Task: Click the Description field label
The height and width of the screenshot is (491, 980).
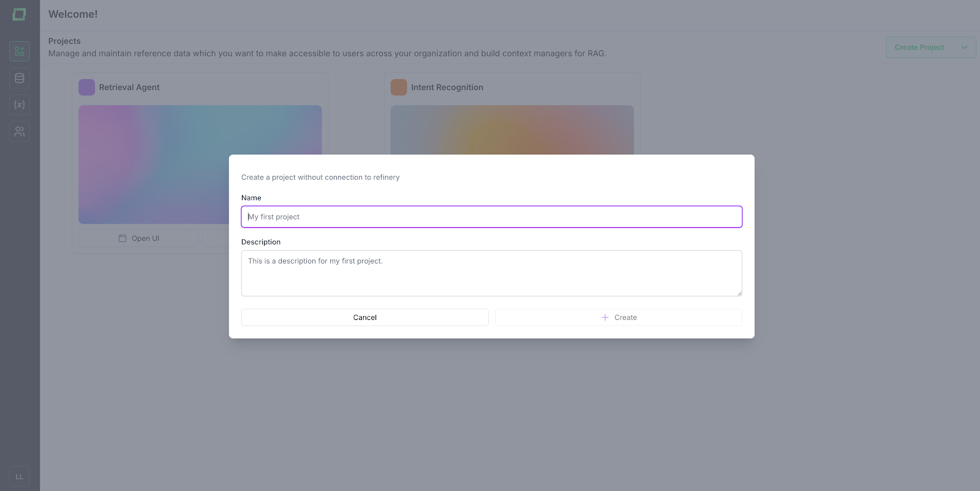Action: click(261, 242)
